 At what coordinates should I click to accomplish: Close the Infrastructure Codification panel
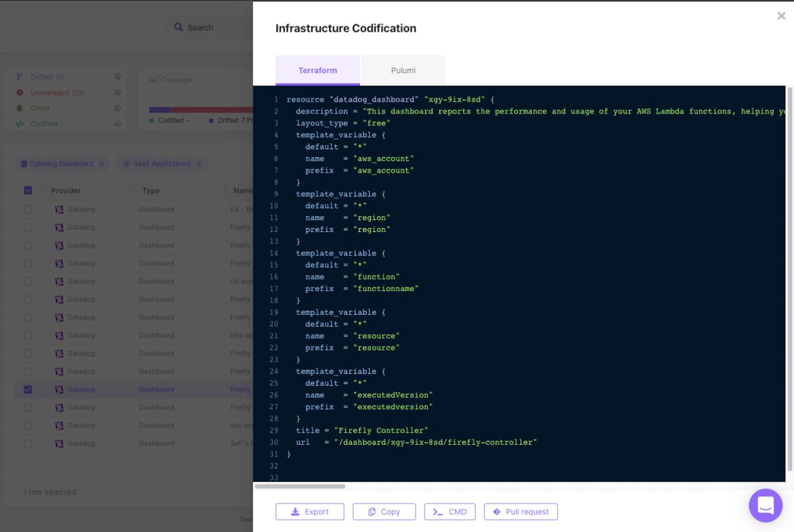[x=781, y=16]
